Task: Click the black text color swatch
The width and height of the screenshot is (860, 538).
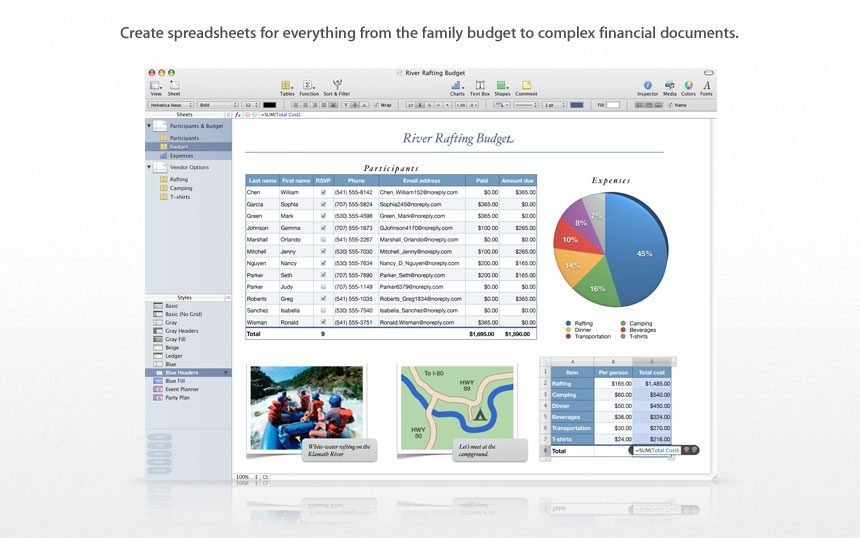Action: pyautogui.click(x=269, y=105)
